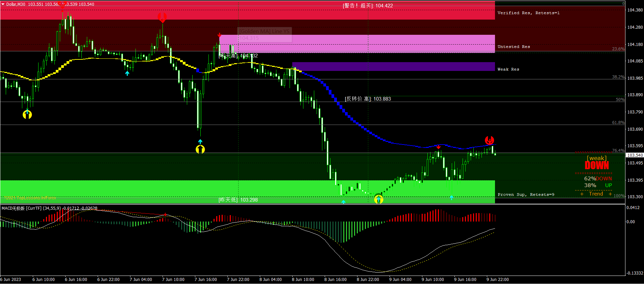This screenshot has width=644, height=284.
Task: Select small red arrow above pink Untested Res zone
Action: click(220, 35)
